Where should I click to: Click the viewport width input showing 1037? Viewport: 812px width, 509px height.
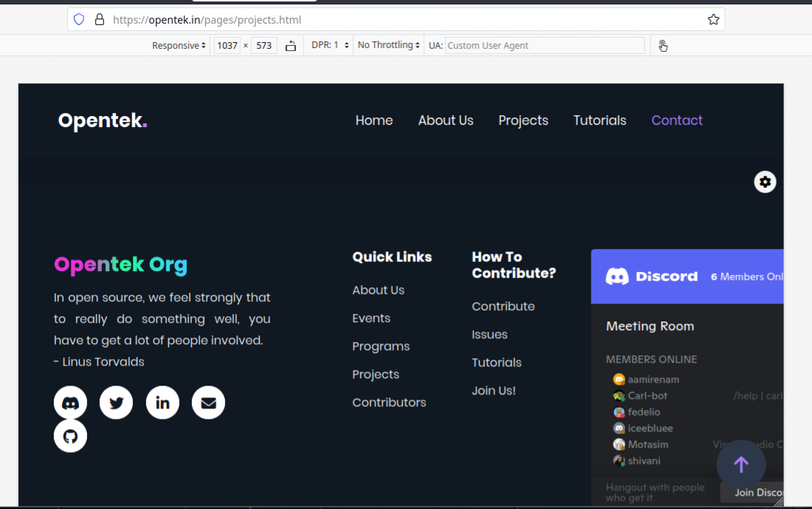227,45
